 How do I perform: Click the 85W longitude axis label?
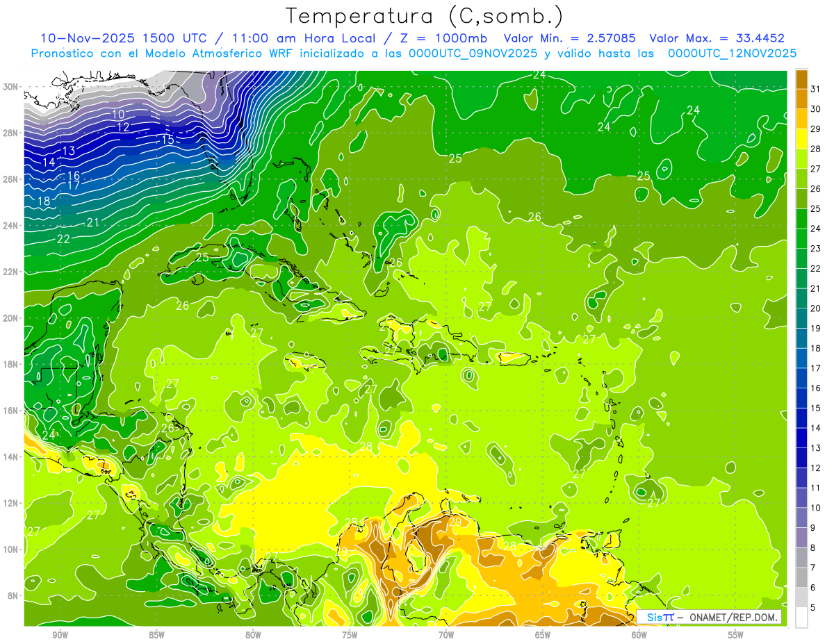(156, 636)
